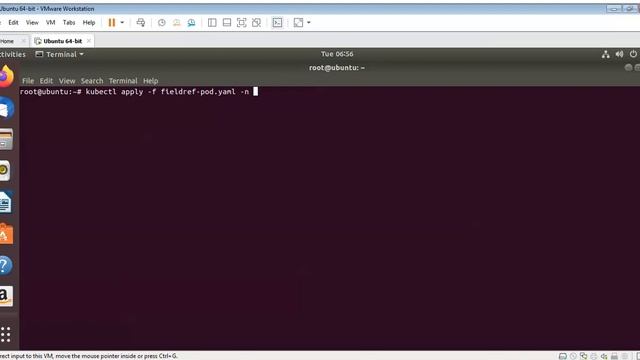Click the CD/DVD device status icon
The width and height of the screenshot is (640, 360).
[573, 356]
